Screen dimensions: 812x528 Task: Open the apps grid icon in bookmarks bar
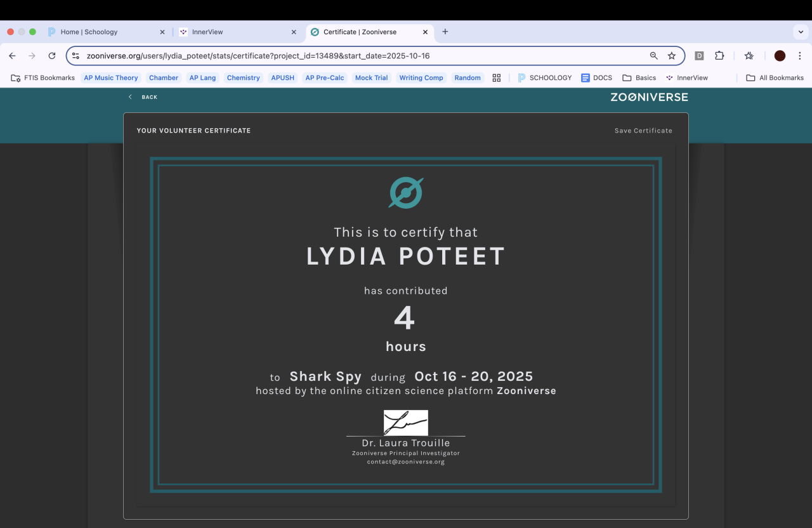(497, 77)
